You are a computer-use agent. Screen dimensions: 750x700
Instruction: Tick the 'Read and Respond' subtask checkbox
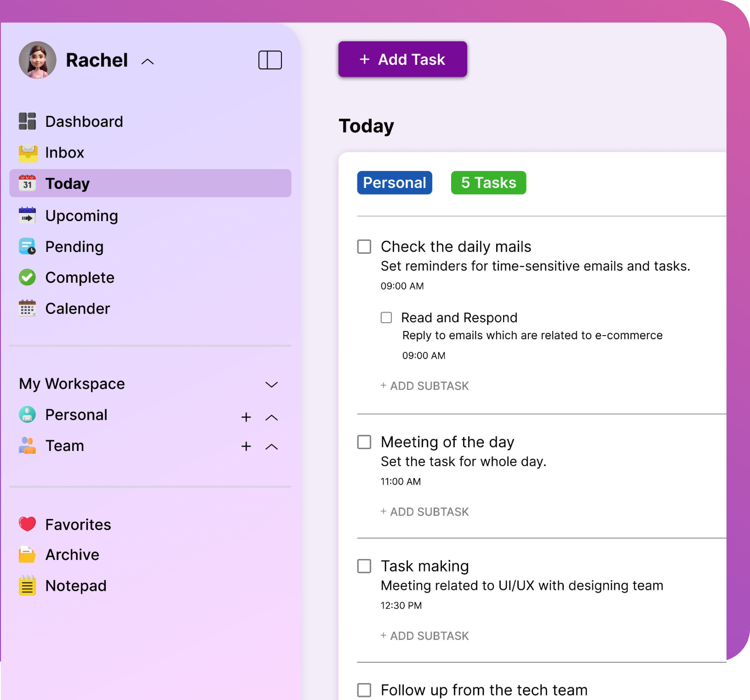pyautogui.click(x=386, y=317)
